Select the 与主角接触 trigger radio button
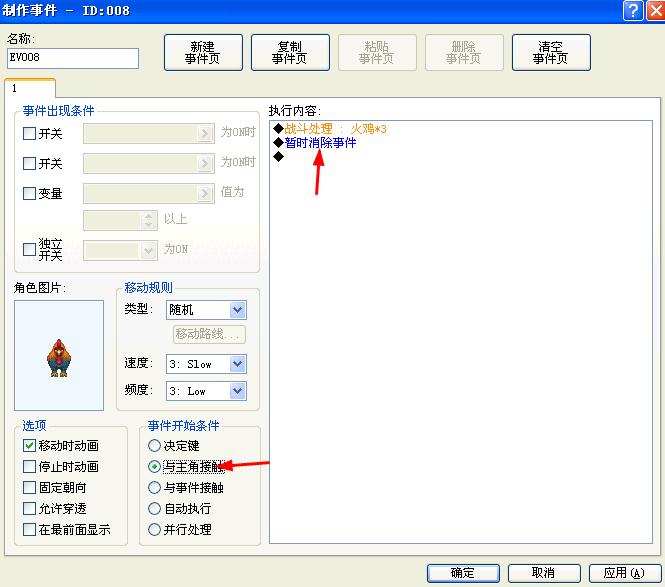Image resolution: width=665 pixels, height=587 pixels. 154,467
